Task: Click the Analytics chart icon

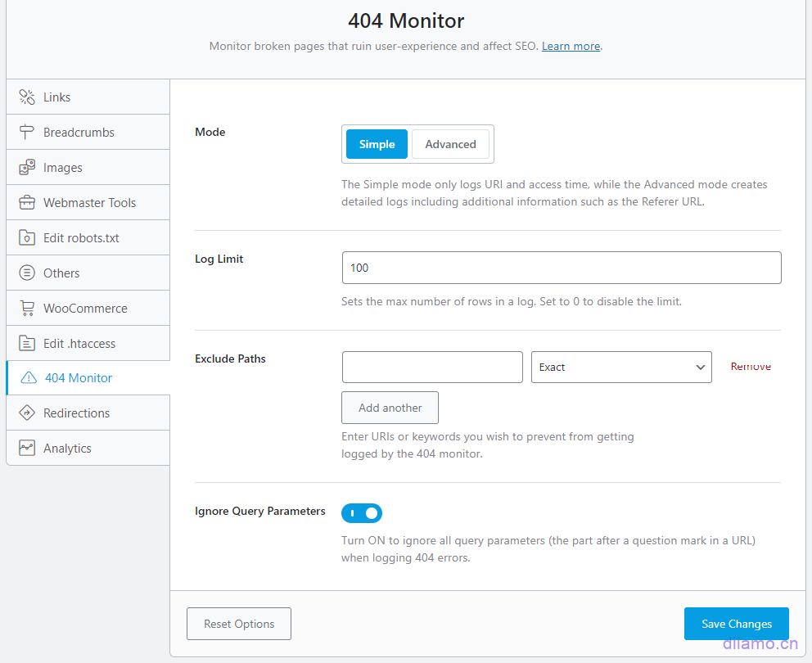Action: click(27, 449)
